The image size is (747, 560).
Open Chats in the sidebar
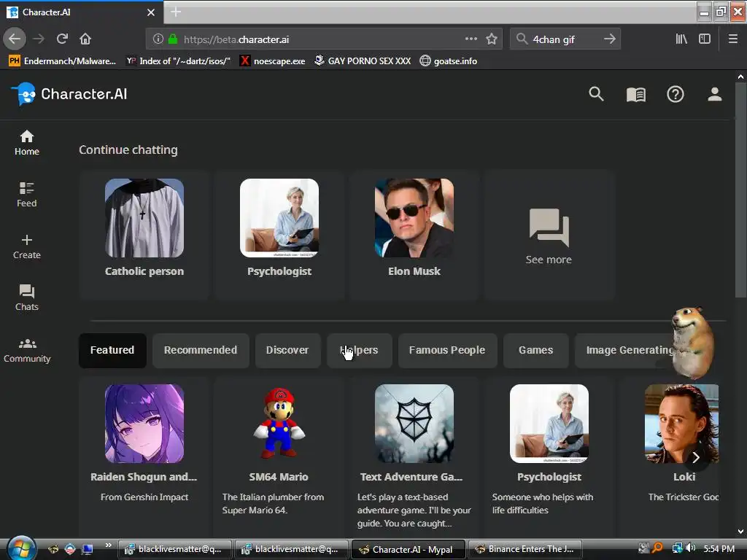(x=27, y=298)
